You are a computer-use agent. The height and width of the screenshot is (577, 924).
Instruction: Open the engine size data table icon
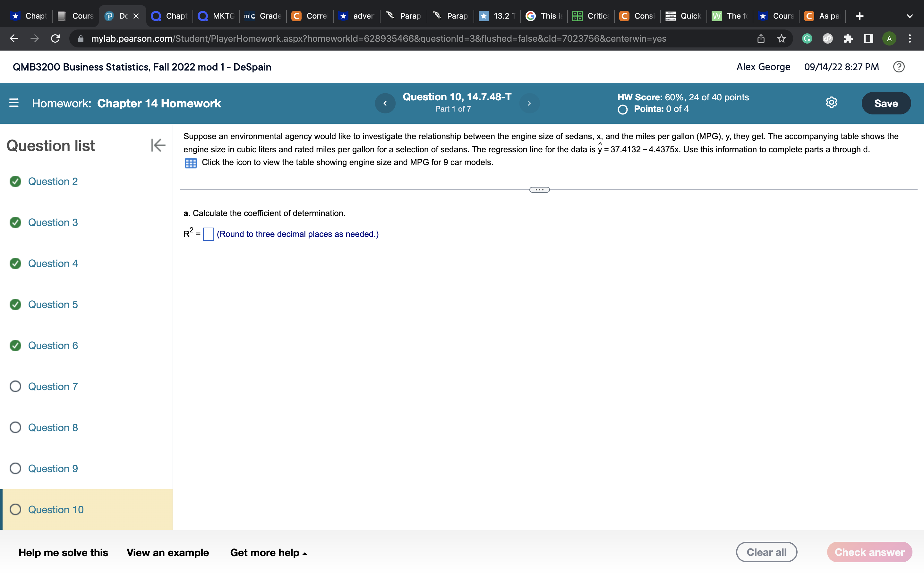(x=191, y=163)
